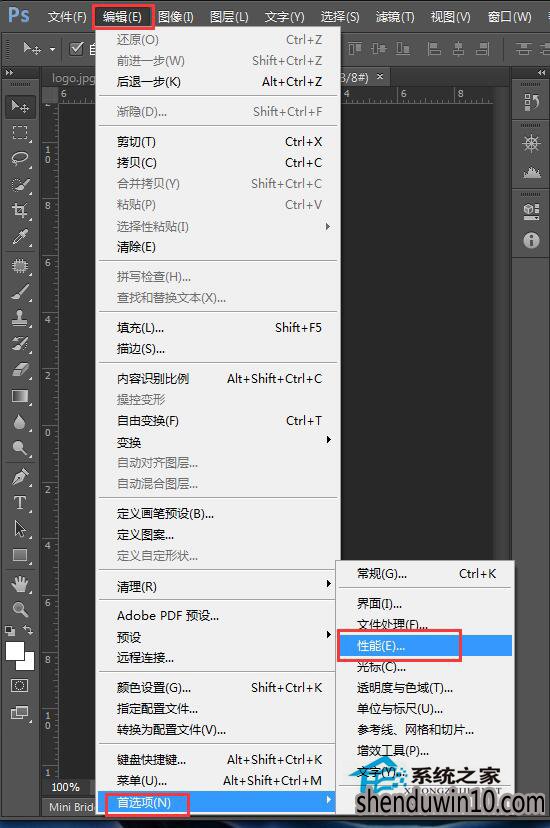Screen dimensions: 550x828
Task: Open the Histogram panel icon
Action: tap(531, 172)
